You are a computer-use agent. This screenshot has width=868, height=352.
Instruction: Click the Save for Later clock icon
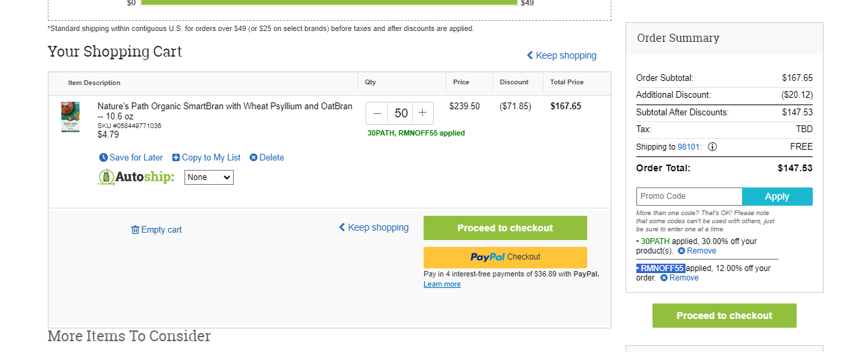103,158
